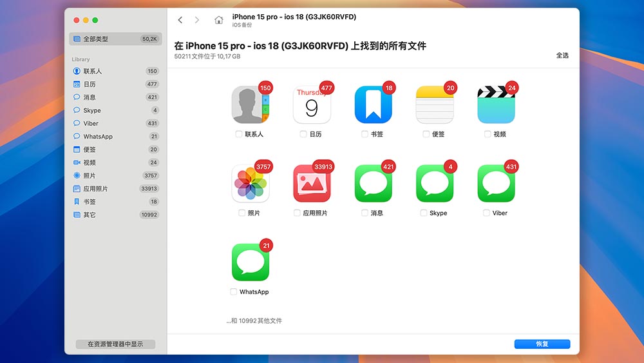Open the 书签 bookmarks icon in grid

tap(374, 104)
